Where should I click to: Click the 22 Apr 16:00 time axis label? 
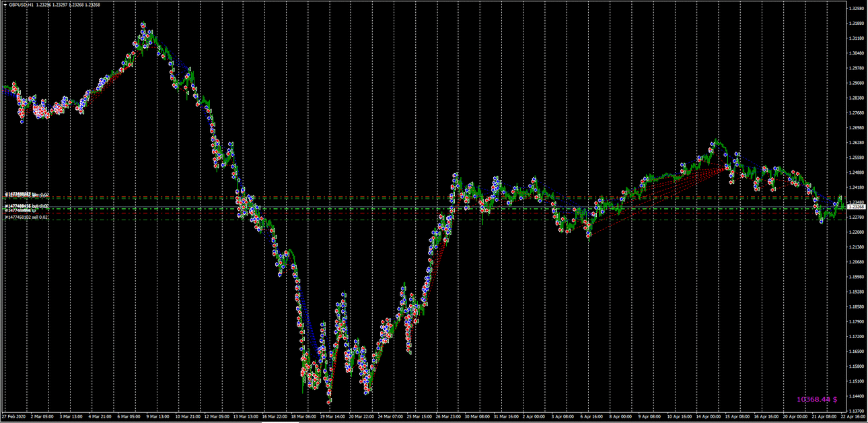853,418
